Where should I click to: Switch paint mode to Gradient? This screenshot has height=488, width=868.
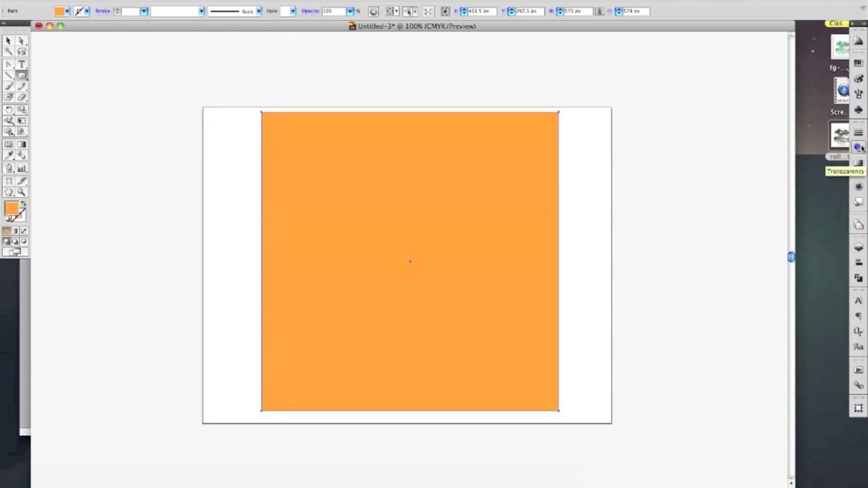[x=15, y=231]
